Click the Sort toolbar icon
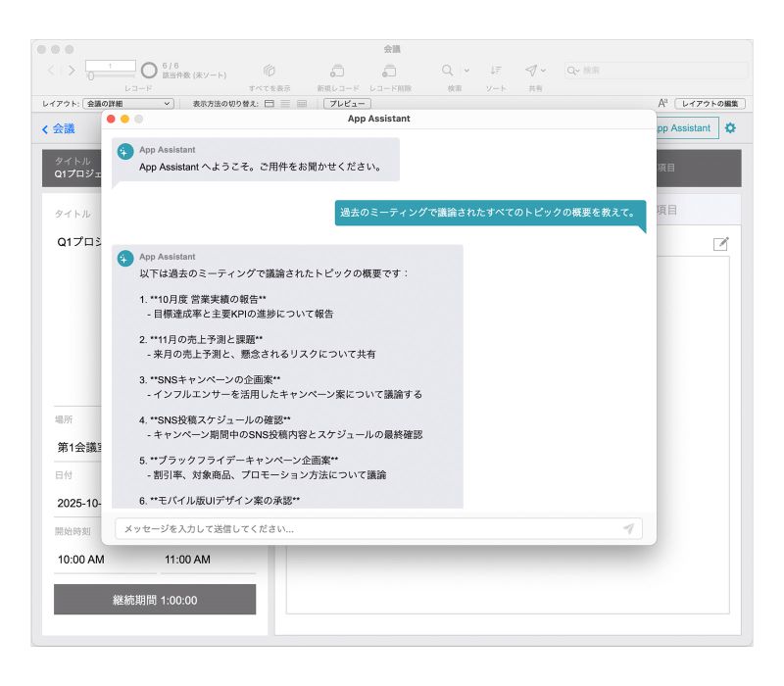Image resolution: width=784 pixels, height=686 pixels. 496,71
